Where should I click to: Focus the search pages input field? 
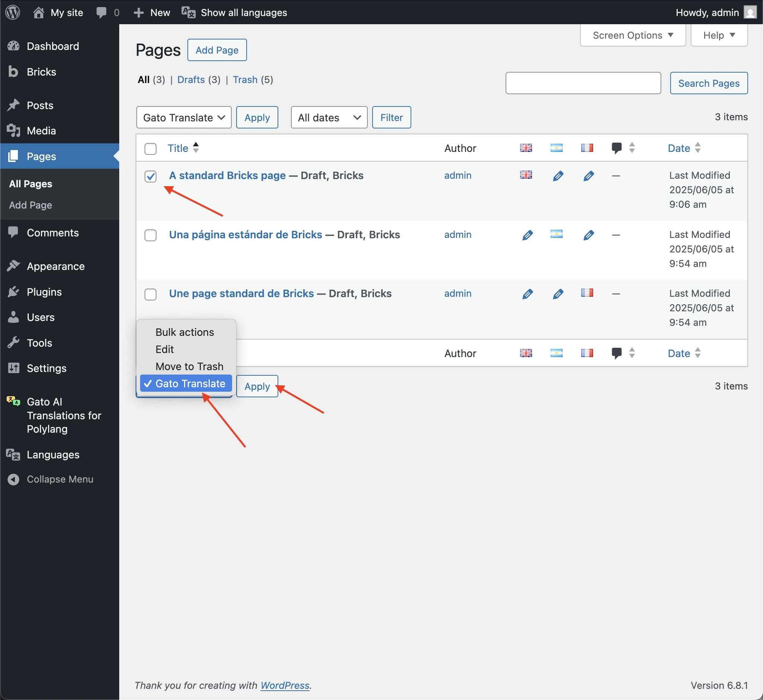point(583,83)
